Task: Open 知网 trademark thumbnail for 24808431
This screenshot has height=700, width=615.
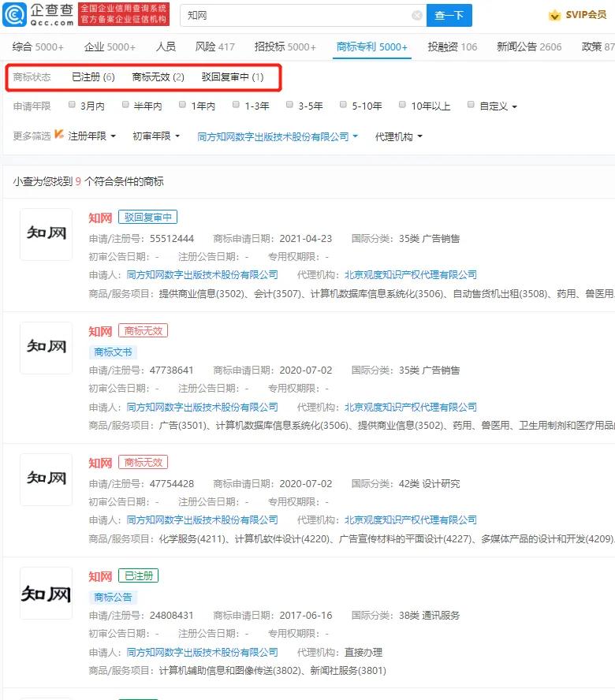Action: tap(46, 593)
